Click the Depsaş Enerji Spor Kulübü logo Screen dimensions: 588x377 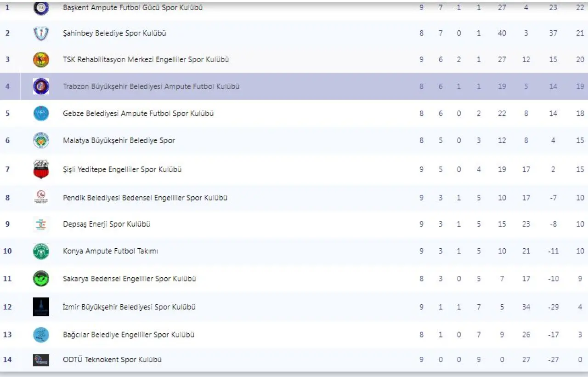(41, 224)
